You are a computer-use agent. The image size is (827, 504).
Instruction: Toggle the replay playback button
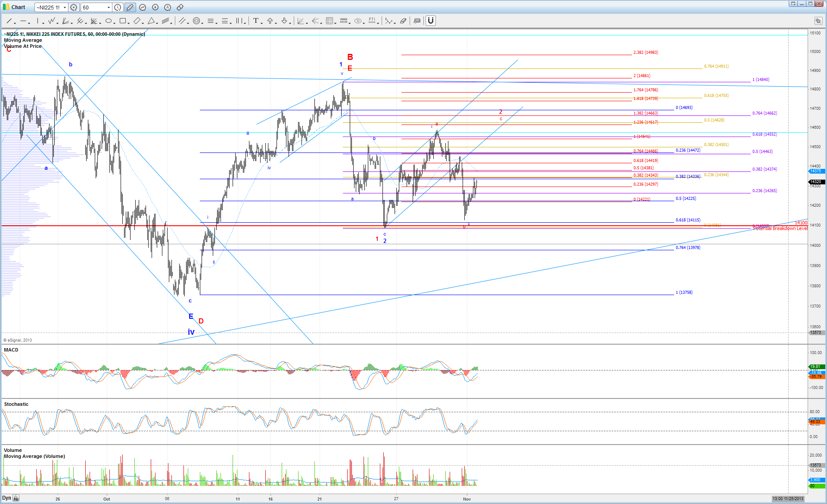(x=155, y=7)
